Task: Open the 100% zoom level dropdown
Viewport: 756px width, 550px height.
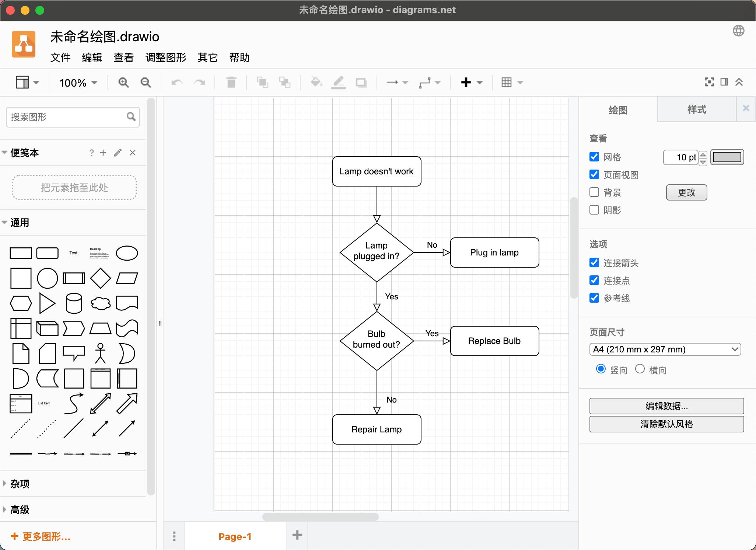Action: pyautogui.click(x=78, y=83)
